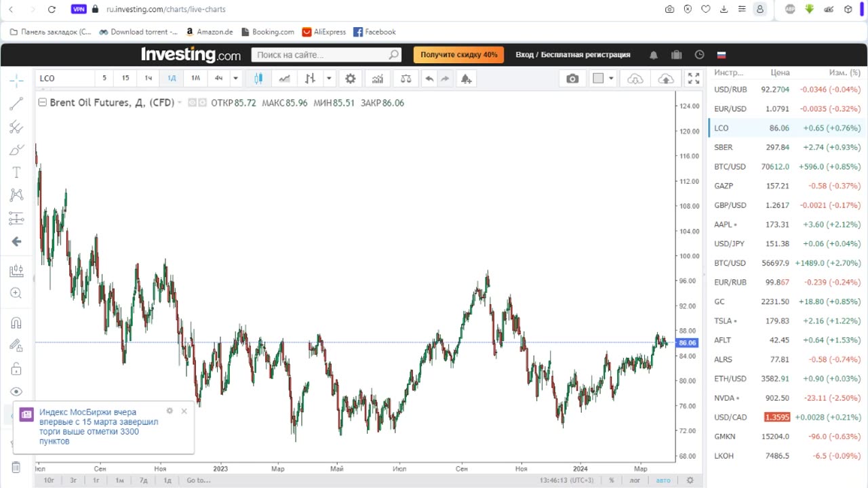Select the 4ч interval
The image size is (868, 488).
pyautogui.click(x=218, y=78)
